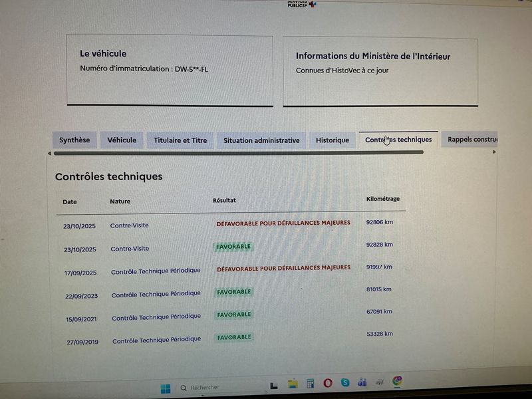Click the registration number DW-5**-FL text
This screenshot has height=399, width=532.
tap(192, 69)
